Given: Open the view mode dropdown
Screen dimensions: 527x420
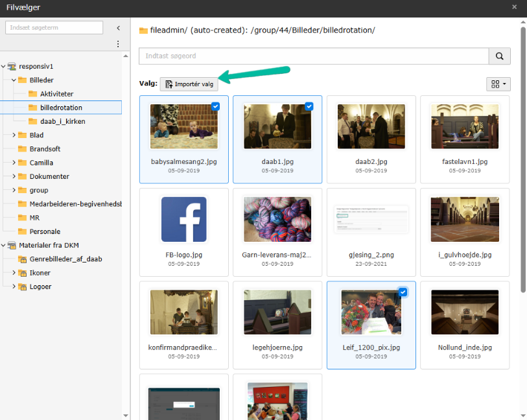Looking at the screenshot, I should click(498, 84).
